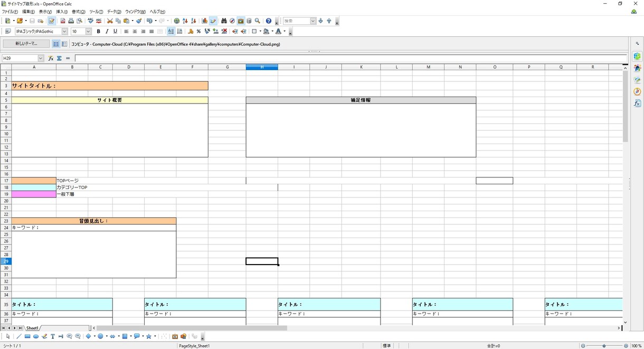
Task: Select the Line drawing tool
Action: (19, 336)
